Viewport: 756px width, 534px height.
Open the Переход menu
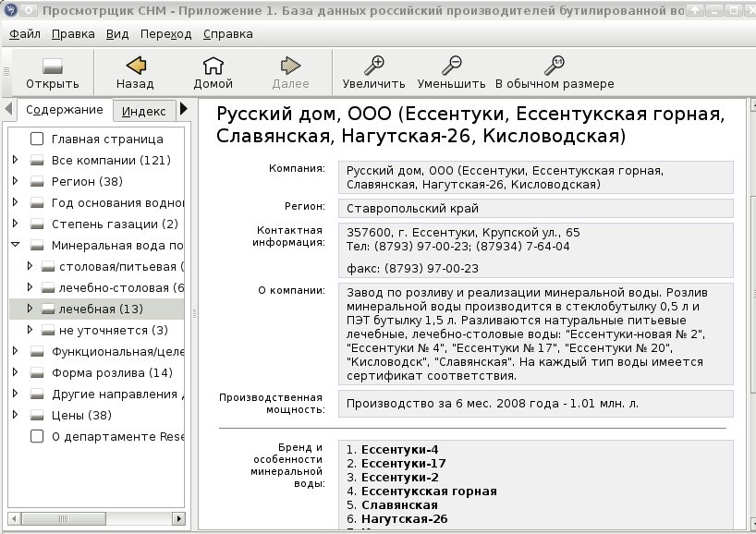[165, 34]
